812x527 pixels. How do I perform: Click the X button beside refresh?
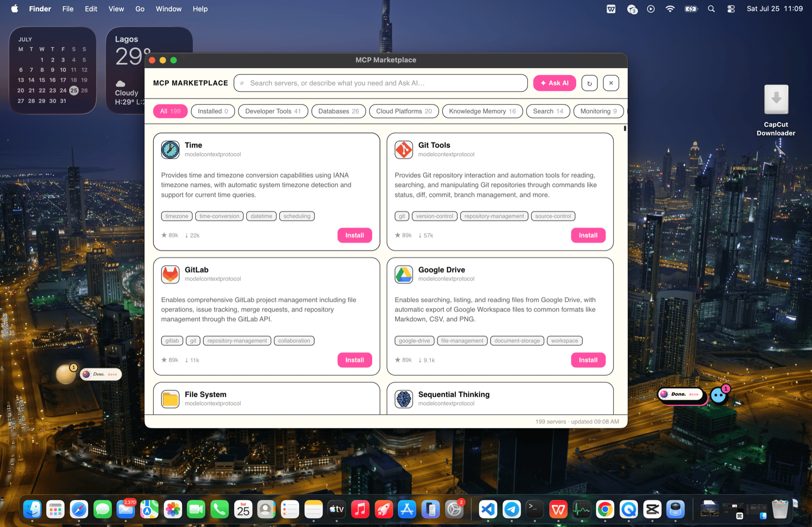[x=611, y=83]
